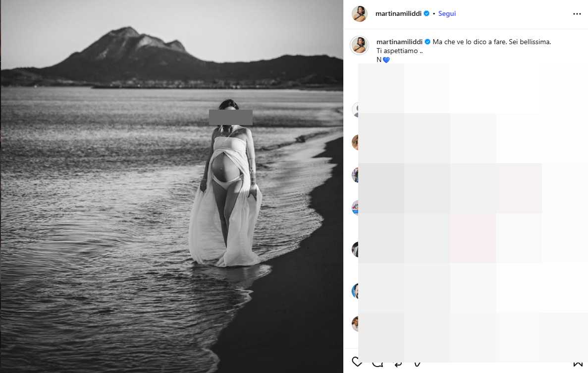Click verified badge in caption line
The height and width of the screenshot is (373, 588).
pyautogui.click(x=427, y=42)
